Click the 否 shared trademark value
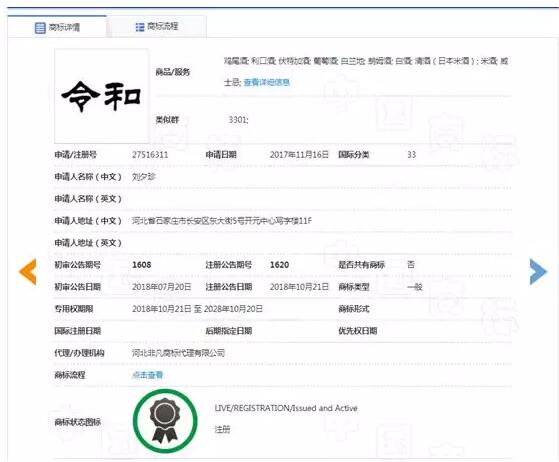The height and width of the screenshot is (462, 559). (411, 265)
